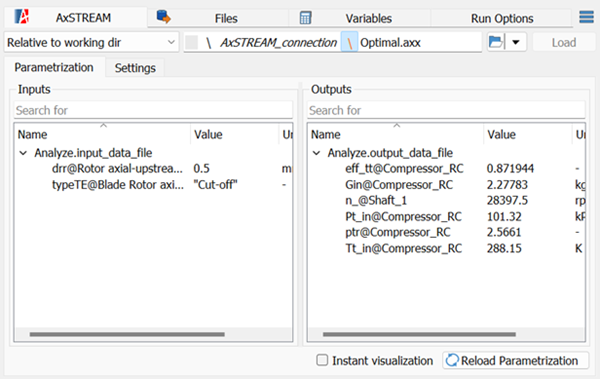Viewport: 600px width, 379px height.
Task: Collapse the Analyze.output_data_file tree node
Action: [316, 153]
